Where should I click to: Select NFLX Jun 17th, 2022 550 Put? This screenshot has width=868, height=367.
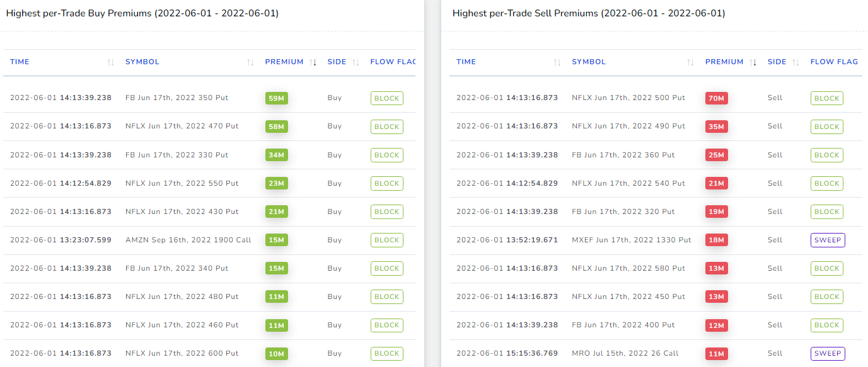(182, 183)
